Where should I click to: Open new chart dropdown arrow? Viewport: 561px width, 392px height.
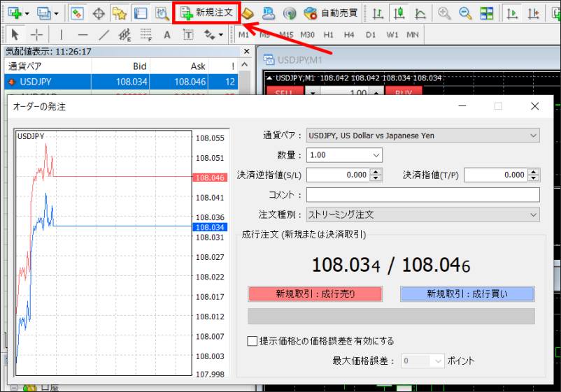[x=27, y=14]
